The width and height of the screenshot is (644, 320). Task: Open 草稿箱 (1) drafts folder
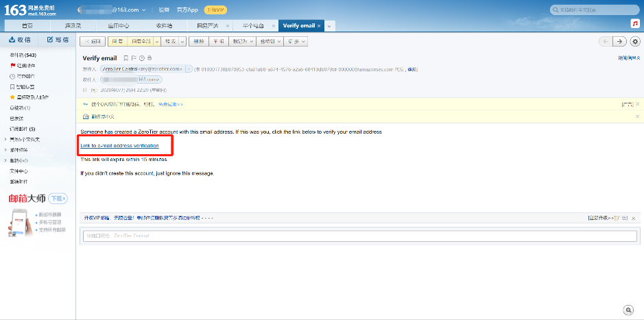[20, 108]
